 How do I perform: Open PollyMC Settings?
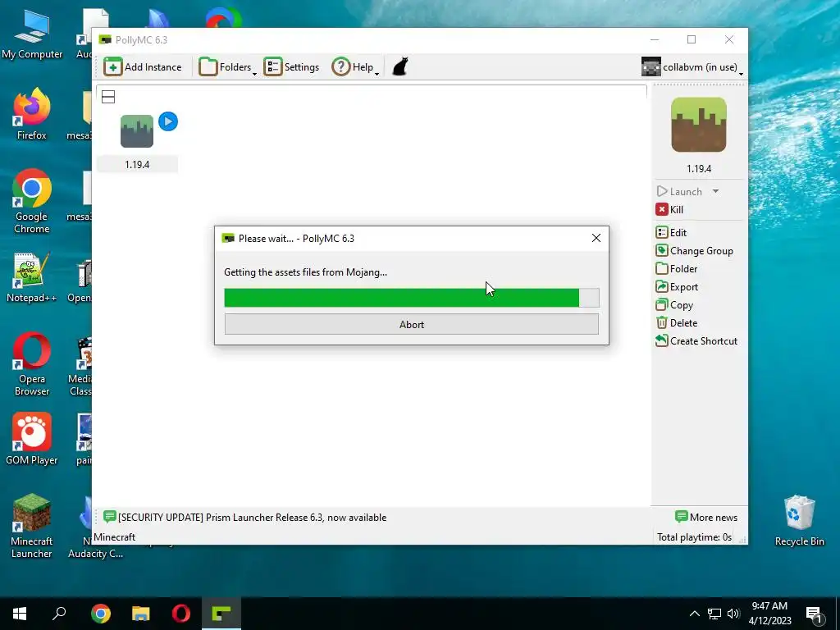tap(291, 67)
